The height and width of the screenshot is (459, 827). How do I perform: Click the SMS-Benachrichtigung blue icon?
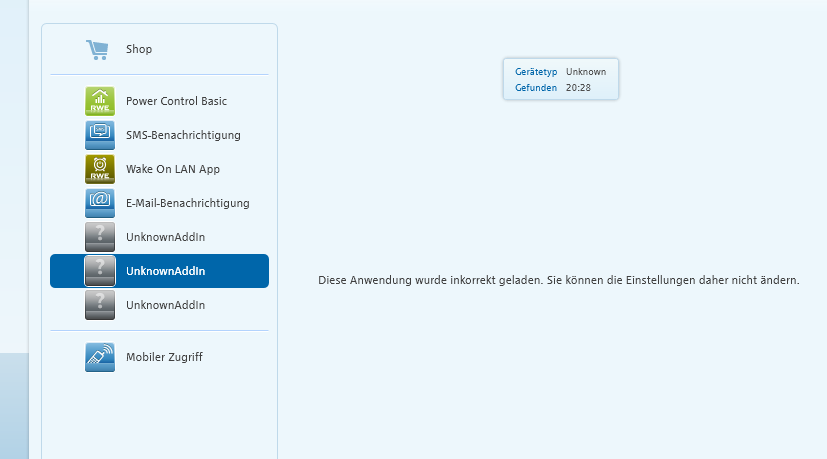point(100,135)
